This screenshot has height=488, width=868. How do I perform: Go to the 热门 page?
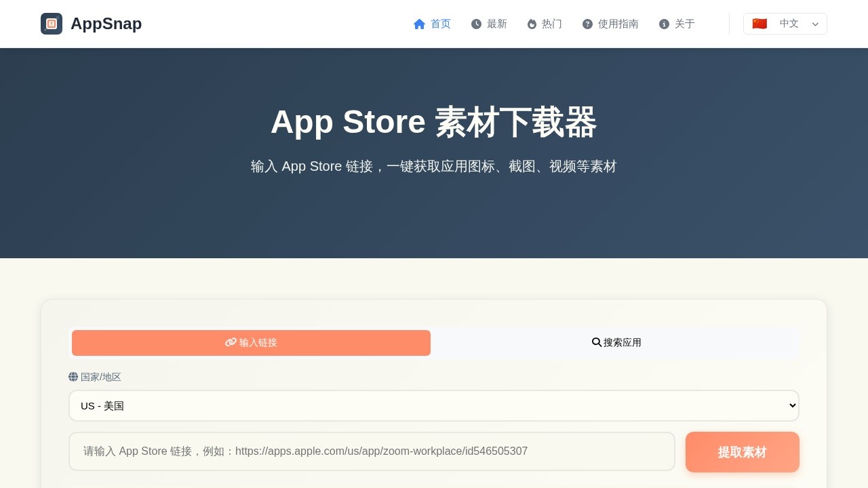[x=551, y=24]
